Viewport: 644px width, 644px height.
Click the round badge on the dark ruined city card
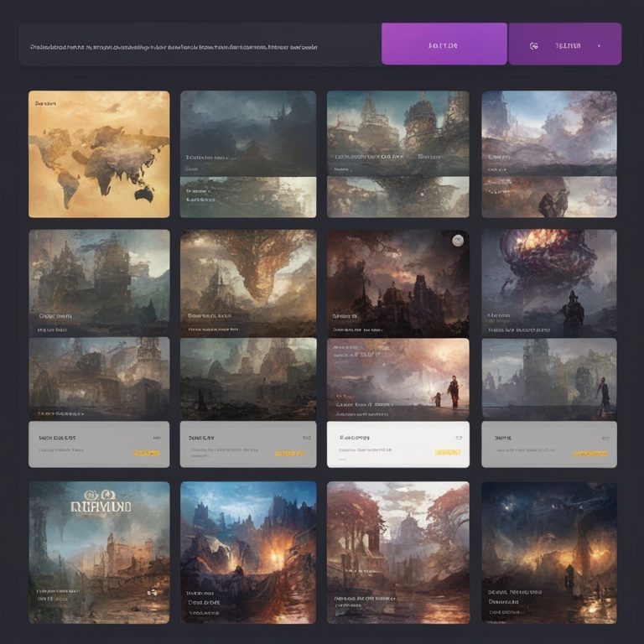(457, 241)
